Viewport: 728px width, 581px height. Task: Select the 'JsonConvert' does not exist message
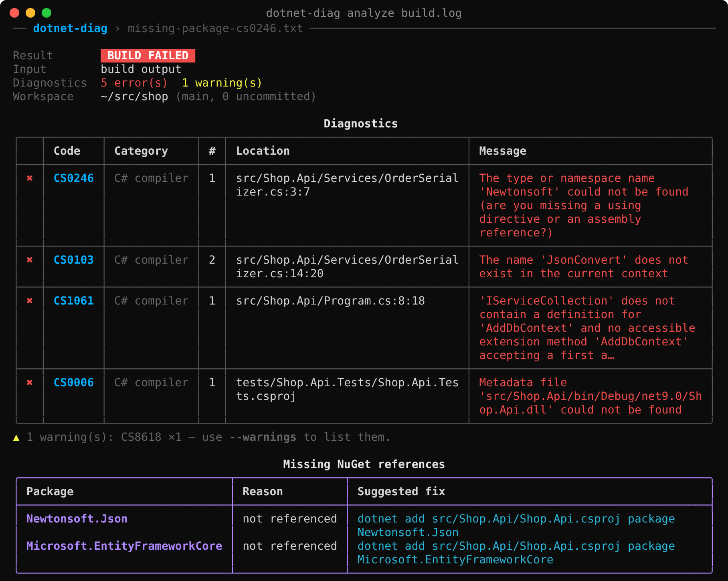click(x=584, y=267)
